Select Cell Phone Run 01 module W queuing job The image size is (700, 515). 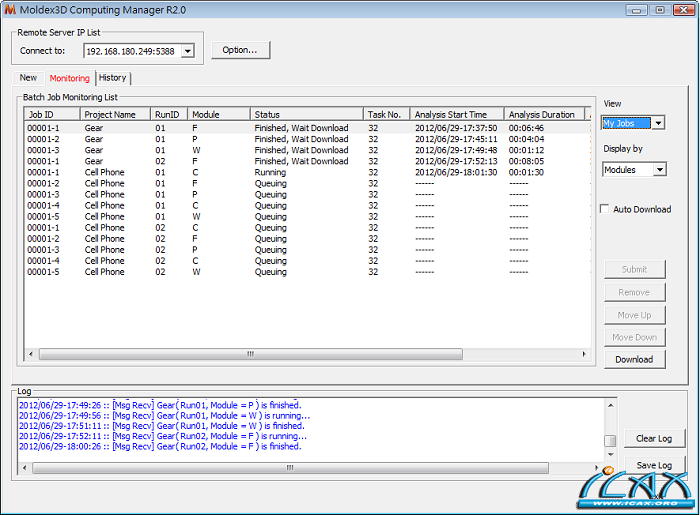coord(308,216)
